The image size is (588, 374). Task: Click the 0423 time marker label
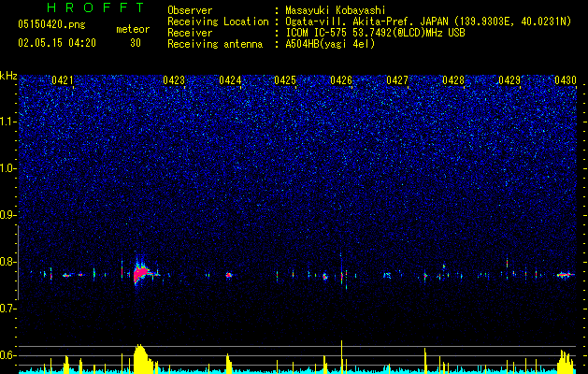174,80
